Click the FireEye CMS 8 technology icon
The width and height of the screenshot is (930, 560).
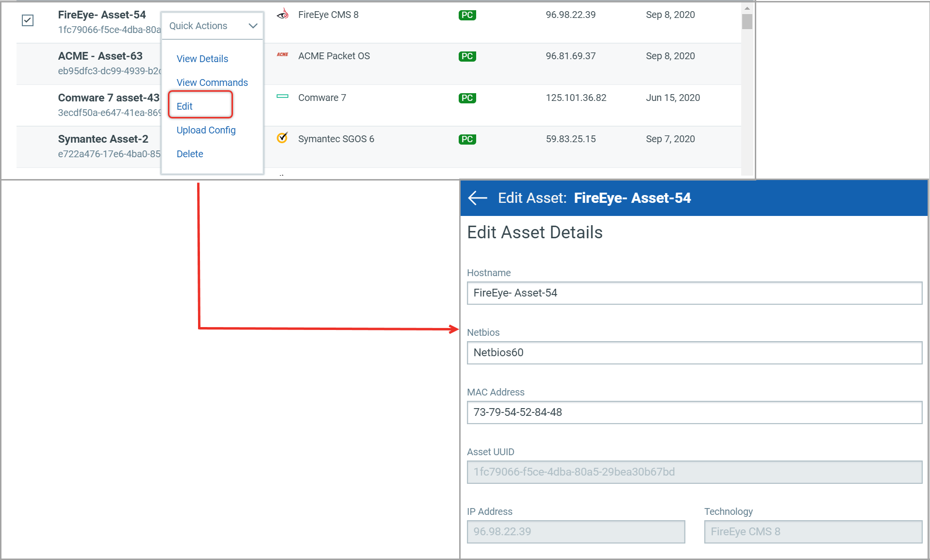pyautogui.click(x=282, y=14)
